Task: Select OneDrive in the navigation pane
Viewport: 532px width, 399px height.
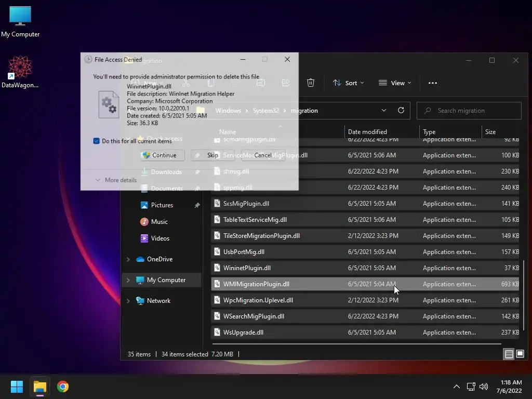Action: (160, 259)
